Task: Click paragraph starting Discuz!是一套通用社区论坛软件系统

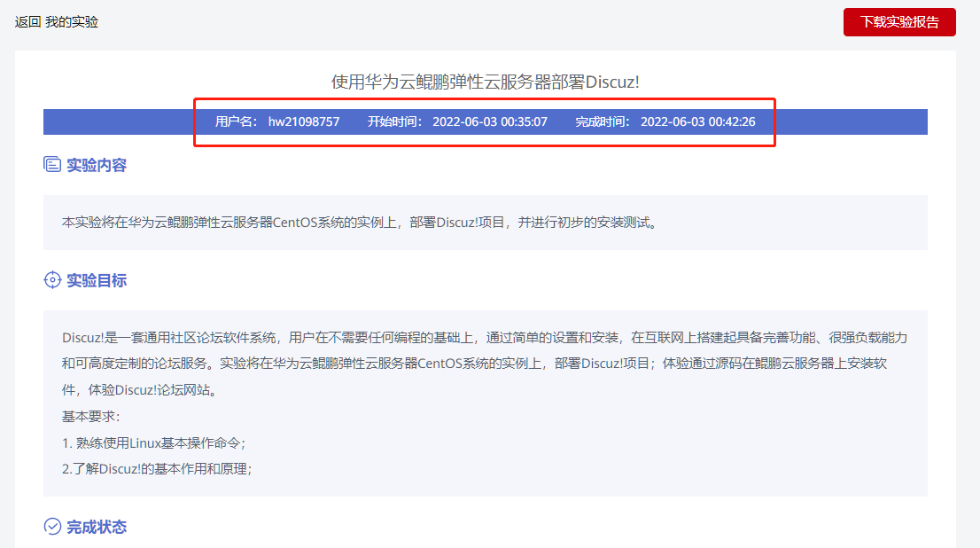Action: click(485, 364)
